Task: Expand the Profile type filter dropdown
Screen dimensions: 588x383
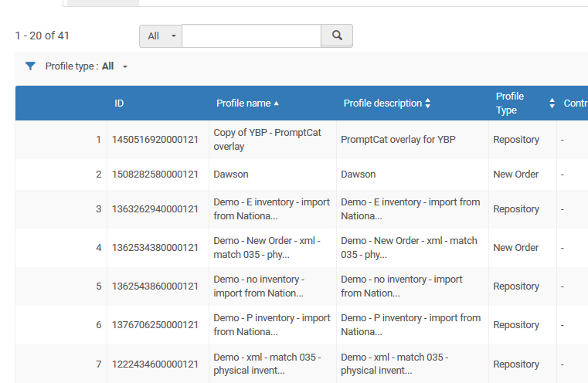Action: [x=124, y=66]
